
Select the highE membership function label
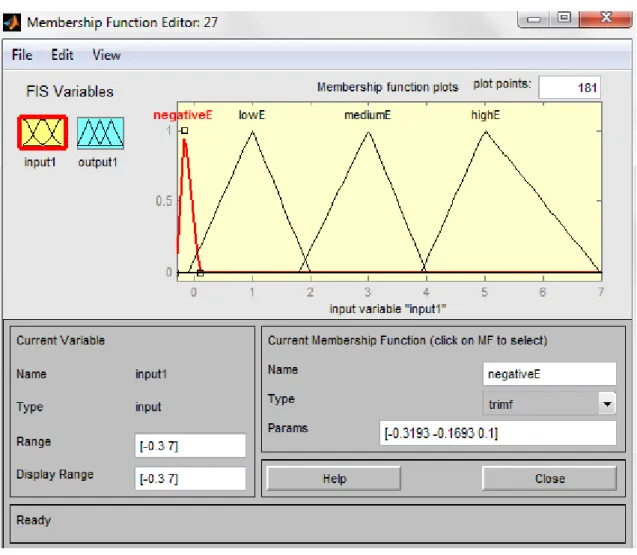click(x=485, y=115)
